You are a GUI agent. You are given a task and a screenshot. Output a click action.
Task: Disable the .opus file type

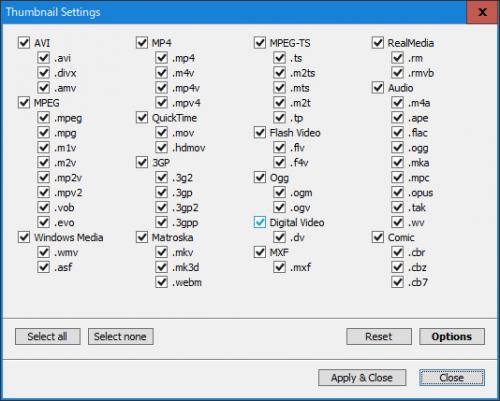tap(398, 192)
